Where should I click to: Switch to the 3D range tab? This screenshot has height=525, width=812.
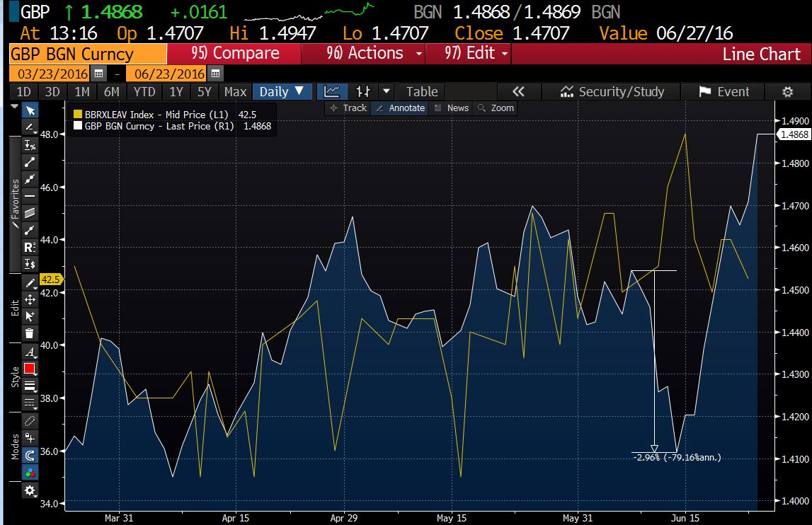[x=52, y=92]
